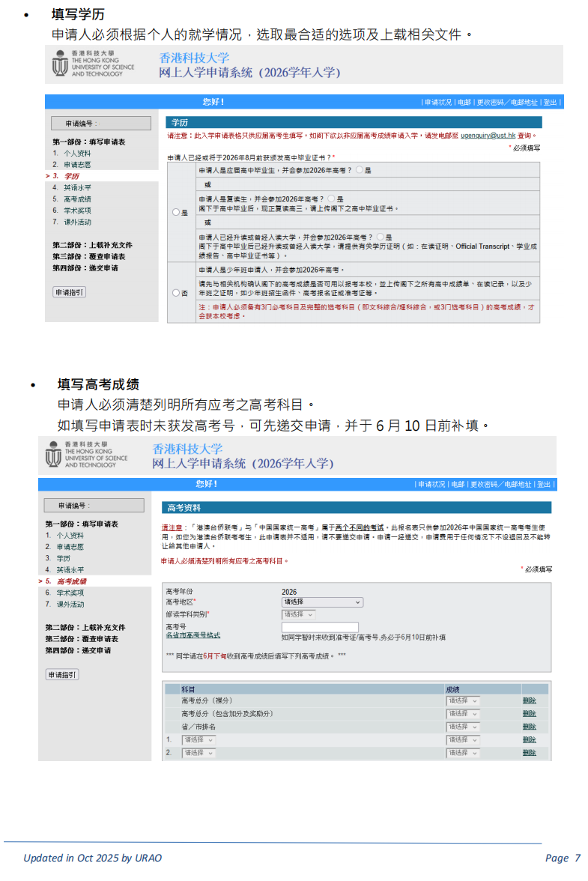Select the main 是 radio for 高中毕业证书 question

point(176,213)
